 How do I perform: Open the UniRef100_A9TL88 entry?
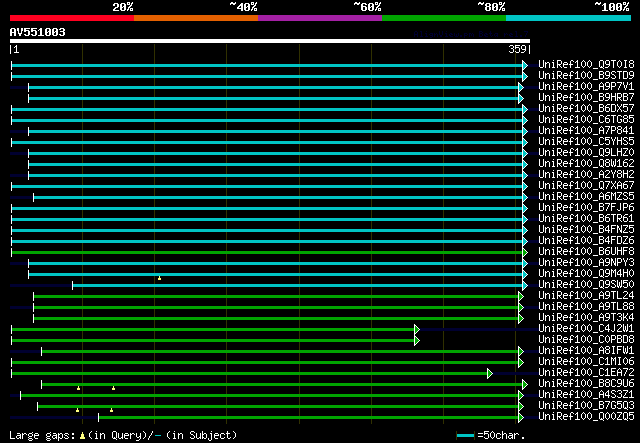pos(586,307)
